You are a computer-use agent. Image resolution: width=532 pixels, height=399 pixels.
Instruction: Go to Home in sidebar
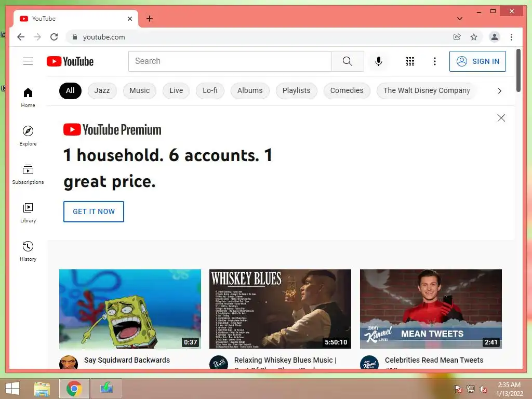(x=28, y=98)
